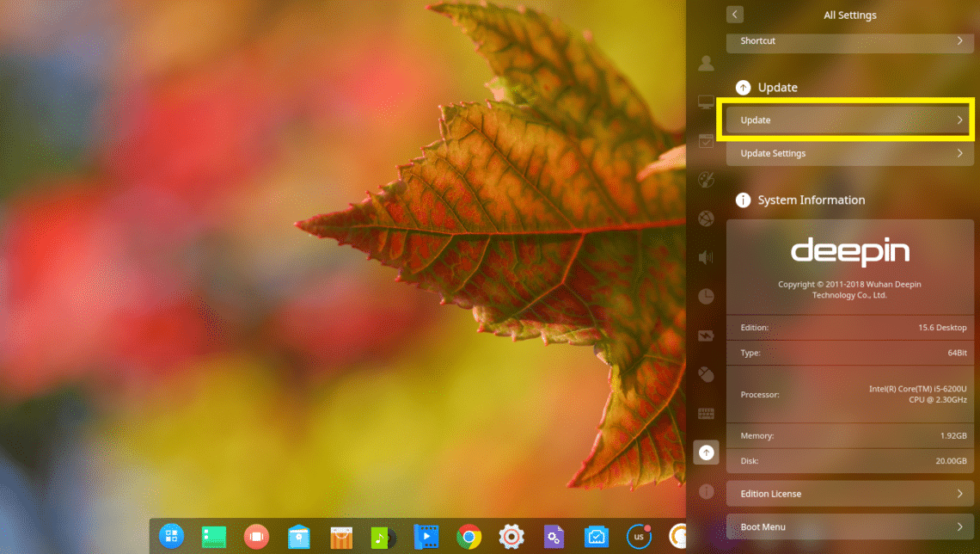Open the Update row
This screenshot has height=554, width=980.
[x=850, y=120]
